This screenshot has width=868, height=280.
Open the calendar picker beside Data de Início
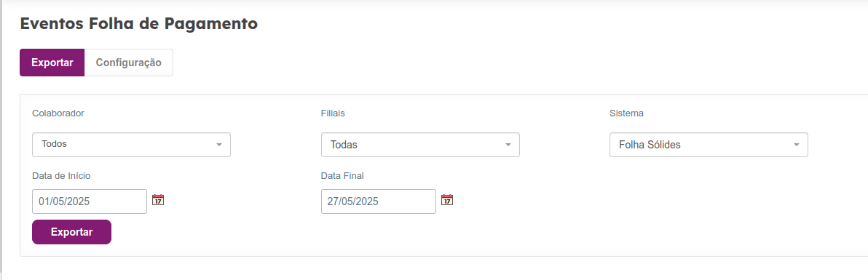[158, 200]
